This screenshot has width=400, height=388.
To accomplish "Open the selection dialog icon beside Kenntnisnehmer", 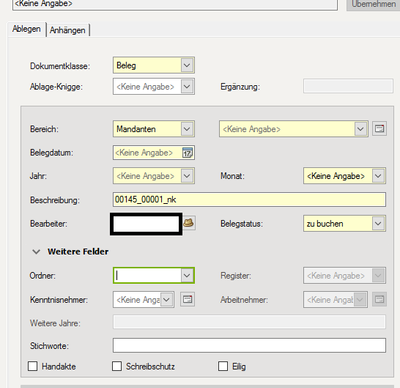I will (x=187, y=299).
